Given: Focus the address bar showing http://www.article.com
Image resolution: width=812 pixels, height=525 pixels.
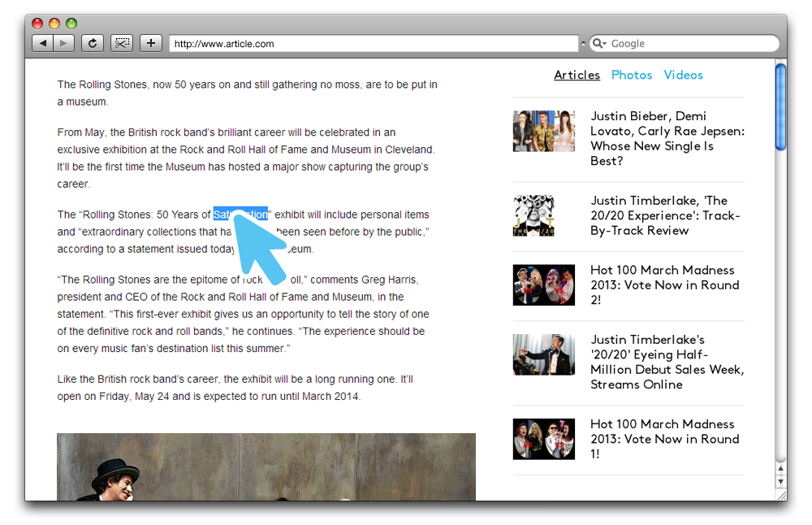Looking at the screenshot, I should (374, 44).
